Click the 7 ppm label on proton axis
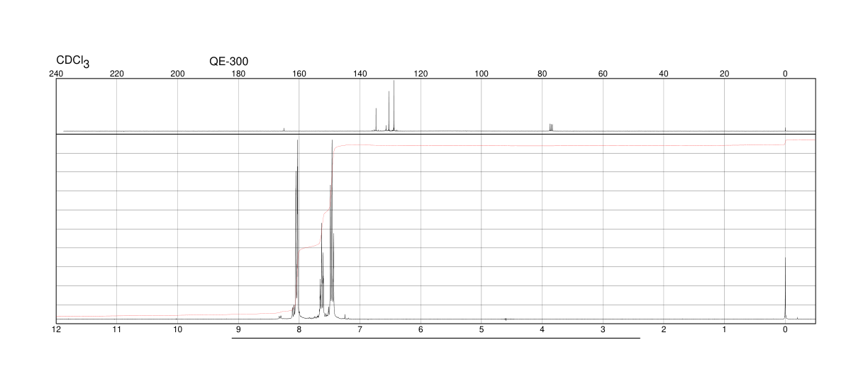 (360, 330)
